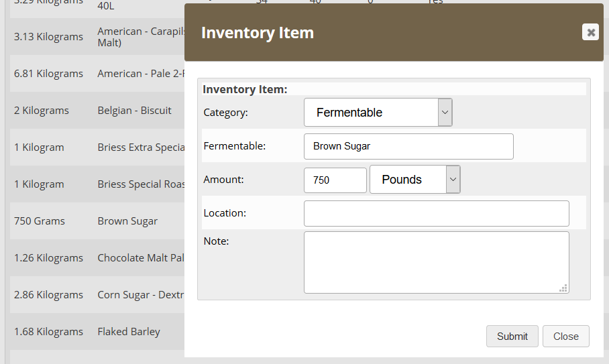Viewport: 609px width, 364px height.
Task: Click the Flaked Barley inventory entry
Action: (129, 332)
